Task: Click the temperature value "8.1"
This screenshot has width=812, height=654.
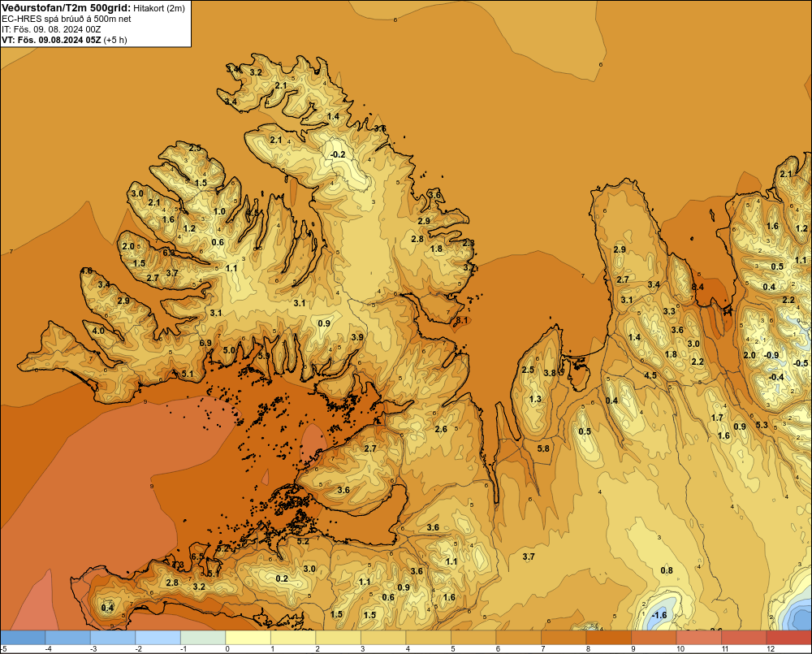Action: click(x=461, y=320)
